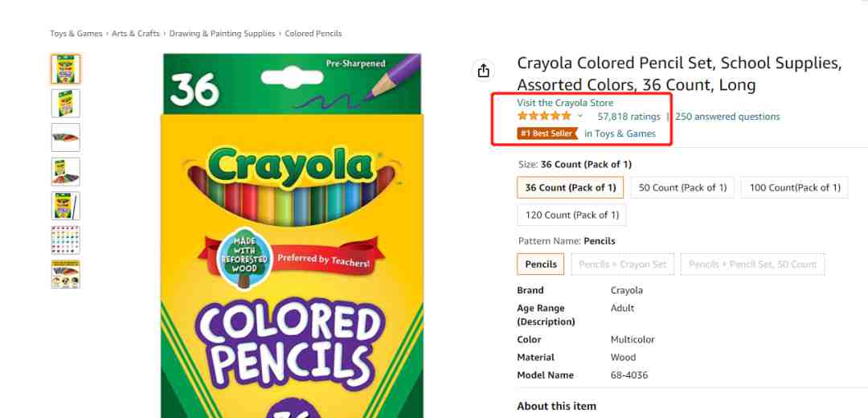
Task: Select the fourth product thumbnail
Action: (66, 172)
